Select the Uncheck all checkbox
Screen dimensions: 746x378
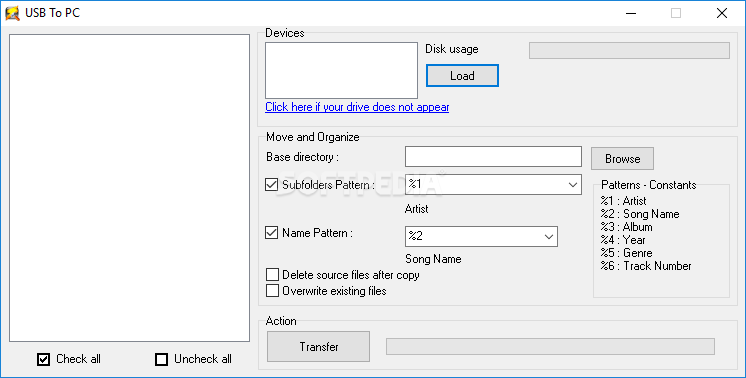coord(162,359)
